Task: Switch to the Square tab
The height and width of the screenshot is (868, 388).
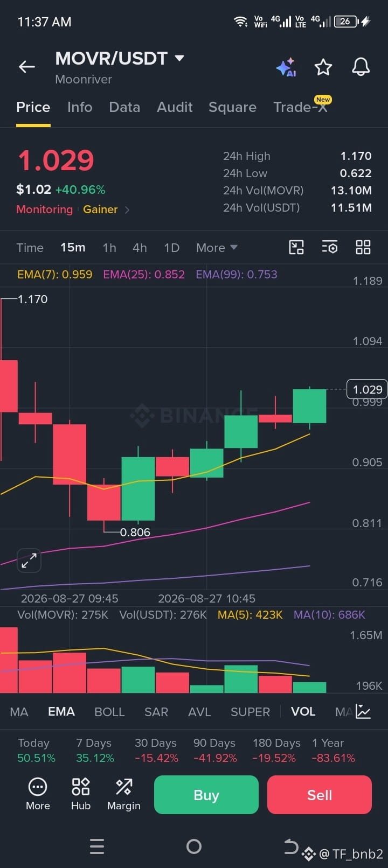Action: pyautogui.click(x=232, y=107)
